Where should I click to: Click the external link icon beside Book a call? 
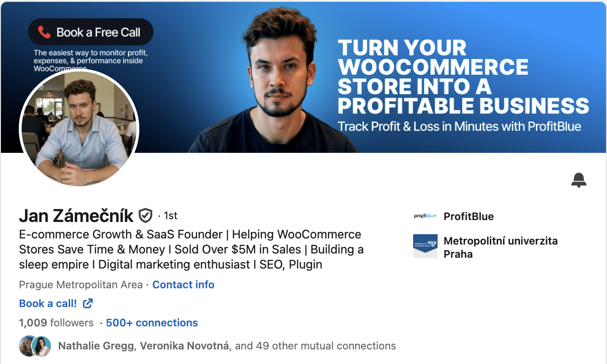tap(88, 303)
